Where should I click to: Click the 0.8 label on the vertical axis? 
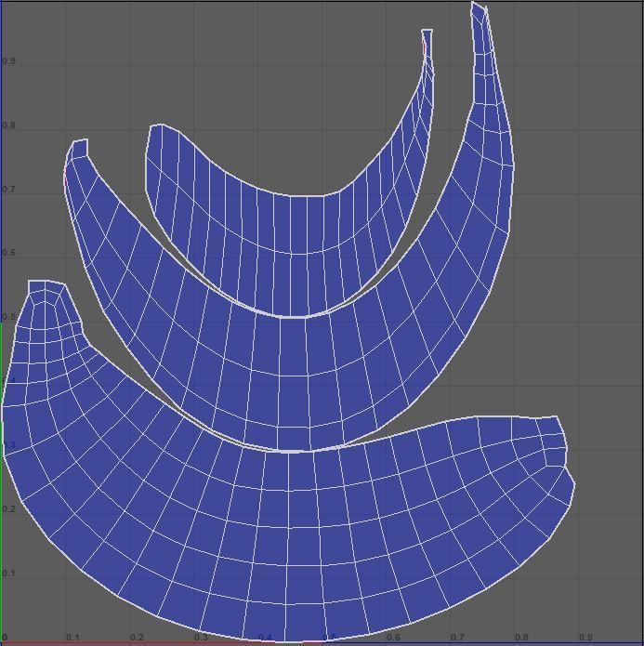[8, 125]
